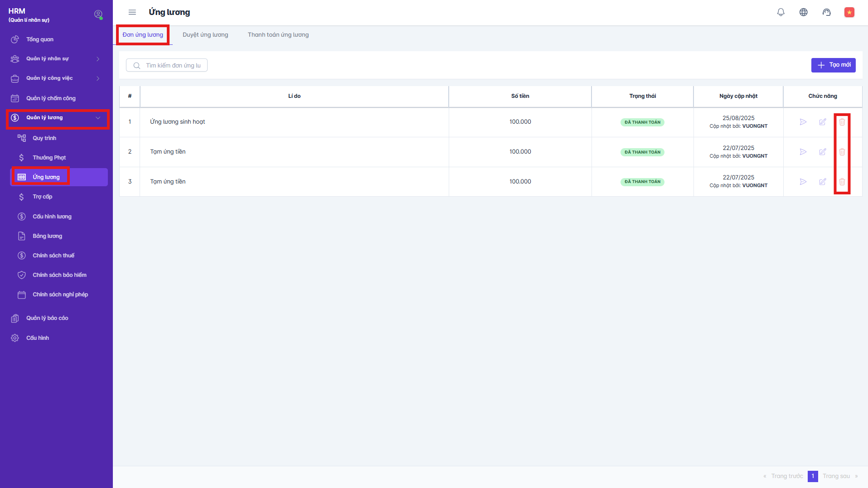Click the notification bell icon
The height and width of the screenshot is (488, 868).
click(781, 12)
